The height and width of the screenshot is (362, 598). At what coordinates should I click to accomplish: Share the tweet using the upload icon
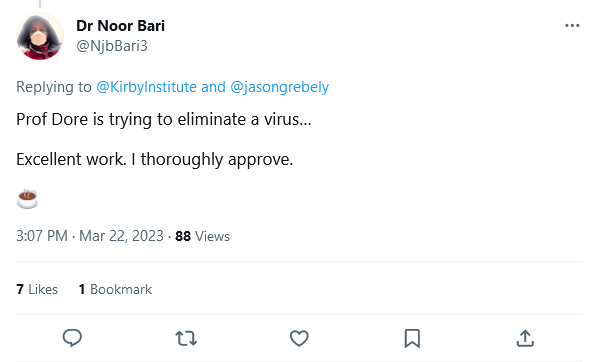(525, 338)
